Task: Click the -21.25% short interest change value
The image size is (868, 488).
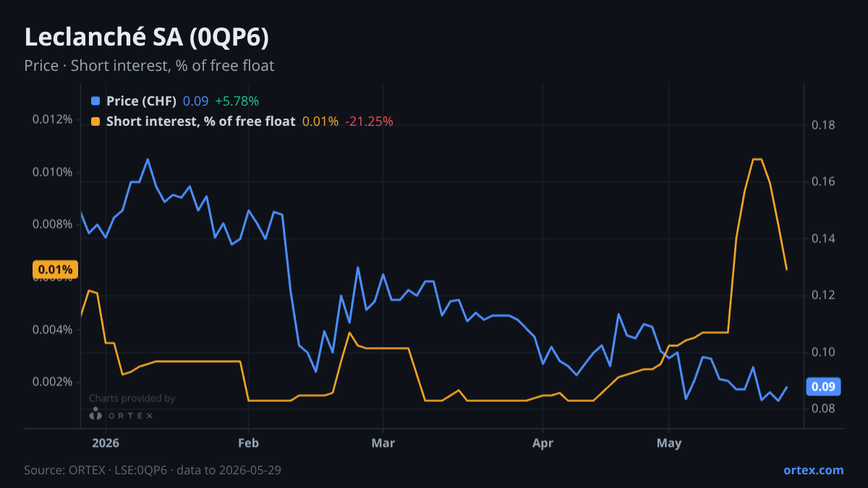Action: tap(369, 121)
